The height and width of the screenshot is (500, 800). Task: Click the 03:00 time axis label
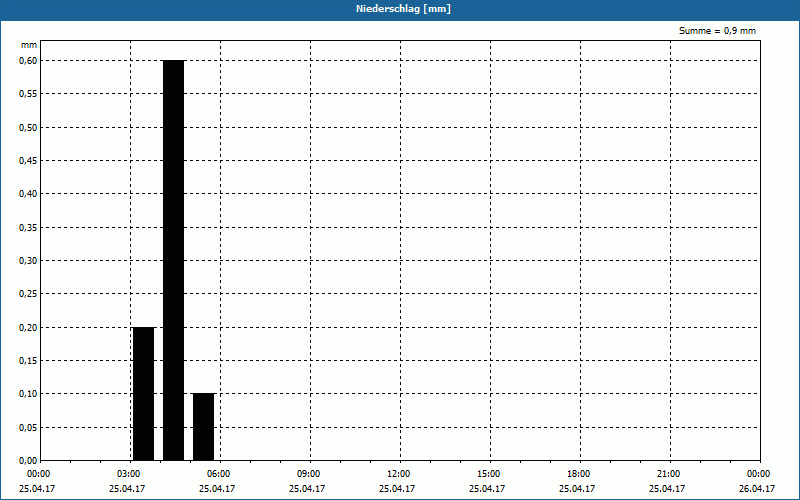coord(129,474)
